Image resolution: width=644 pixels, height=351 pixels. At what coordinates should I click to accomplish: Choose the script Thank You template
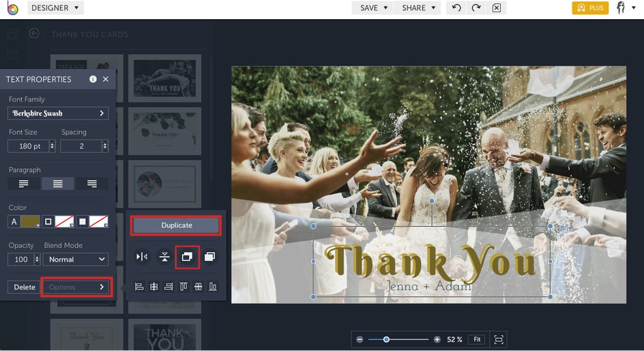tap(87, 335)
